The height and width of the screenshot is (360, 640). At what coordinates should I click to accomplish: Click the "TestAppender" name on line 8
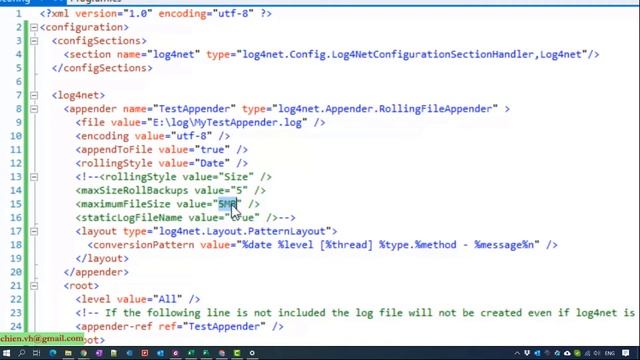coord(194,109)
